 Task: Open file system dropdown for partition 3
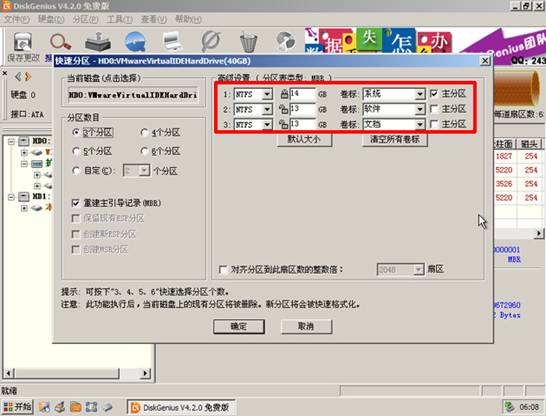pos(267,124)
